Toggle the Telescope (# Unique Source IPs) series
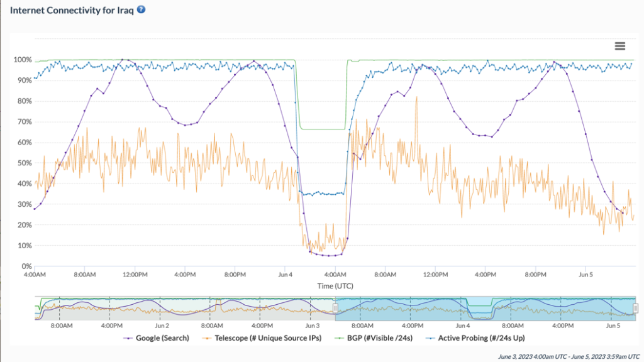The image size is (644, 362). coord(262,338)
